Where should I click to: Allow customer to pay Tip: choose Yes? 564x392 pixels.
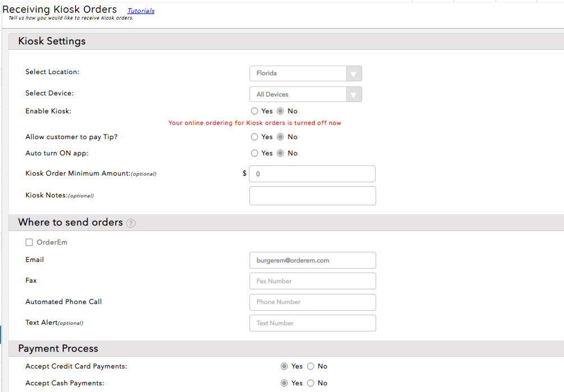click(255, 137)
